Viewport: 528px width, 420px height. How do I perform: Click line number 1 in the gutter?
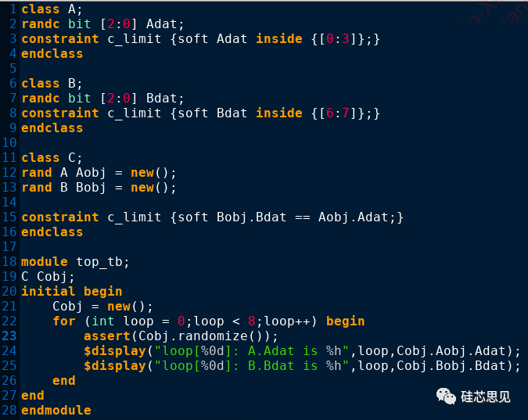click(x=13, y=9)
